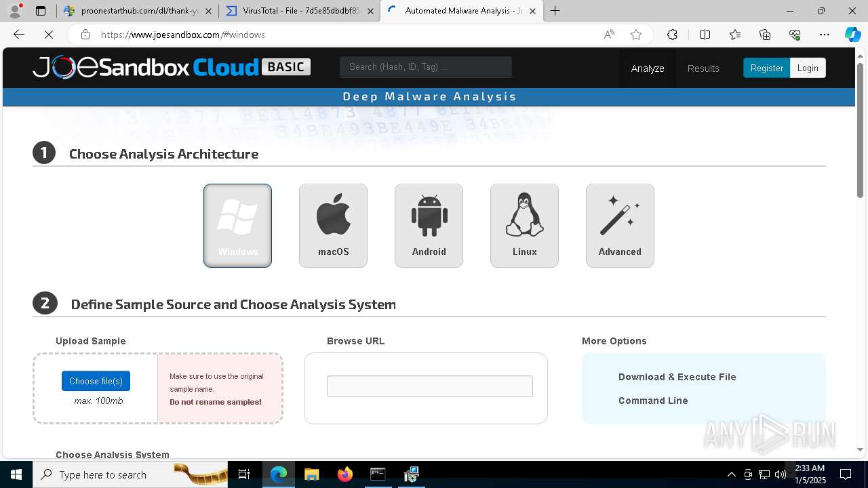Stop loading the page
This screenshot has height=488, width=868.
pos(49,35)
